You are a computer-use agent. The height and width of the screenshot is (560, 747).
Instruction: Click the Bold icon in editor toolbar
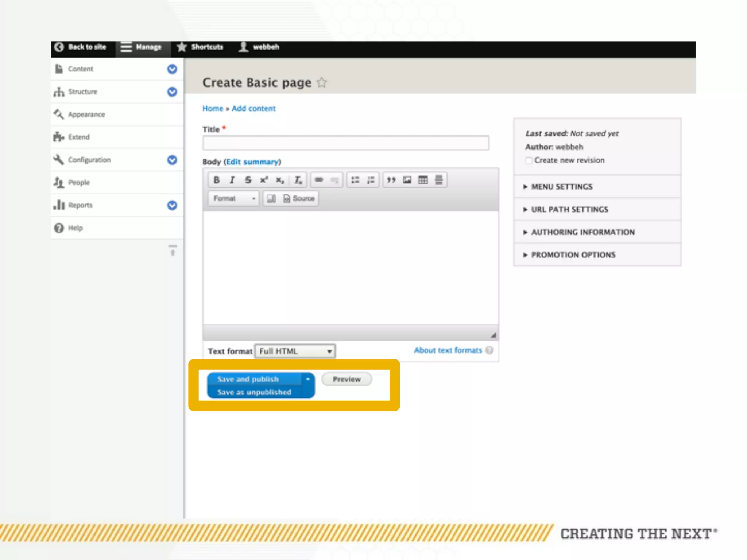click(x=216, y=180)
